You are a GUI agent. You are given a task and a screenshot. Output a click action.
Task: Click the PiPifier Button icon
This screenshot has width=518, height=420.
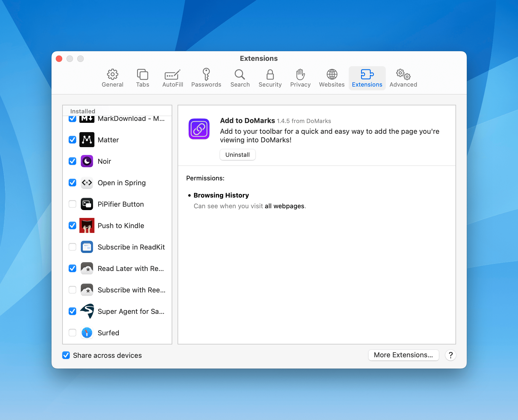click(x=87, y=204)
